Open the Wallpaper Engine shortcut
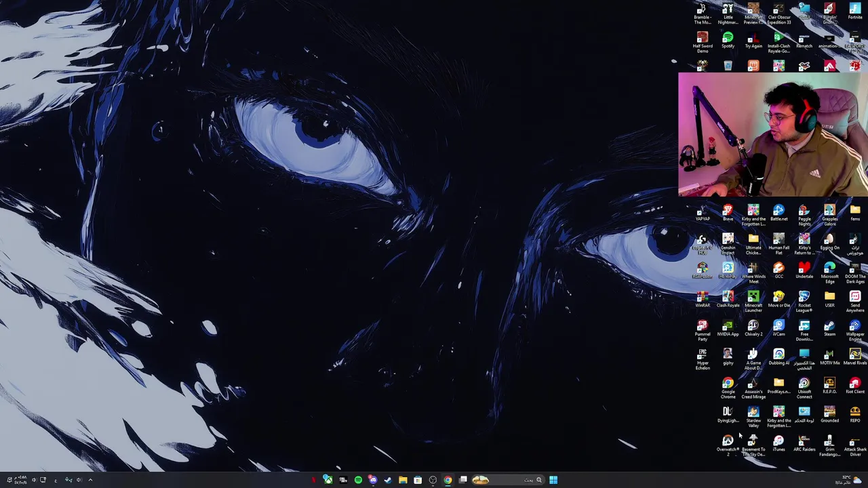The image size is (868, 488). point(855,331)
